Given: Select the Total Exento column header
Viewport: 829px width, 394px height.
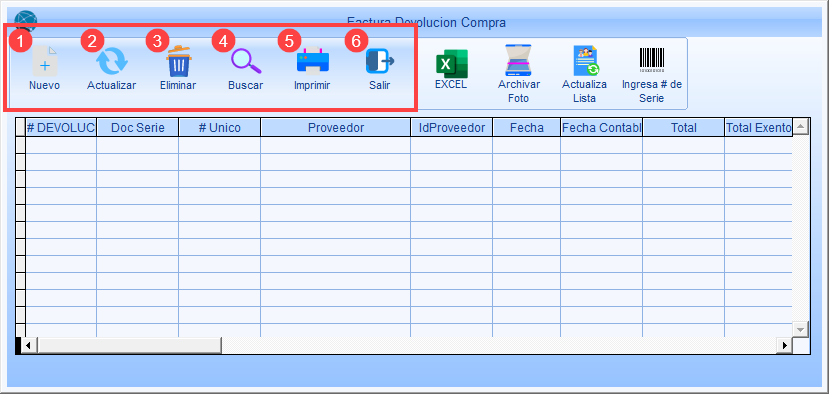Looking at the screenshot, I should coord(758,127).
